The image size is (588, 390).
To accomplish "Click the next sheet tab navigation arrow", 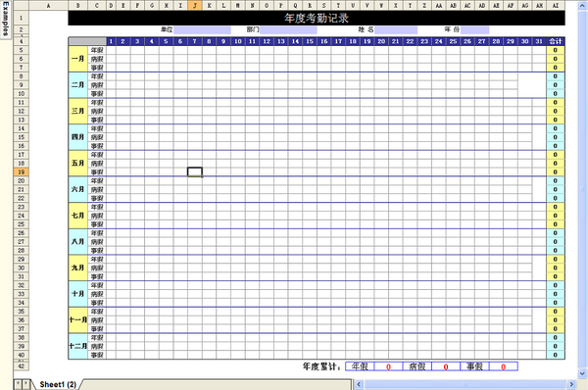I will click(x=25, y=383).
